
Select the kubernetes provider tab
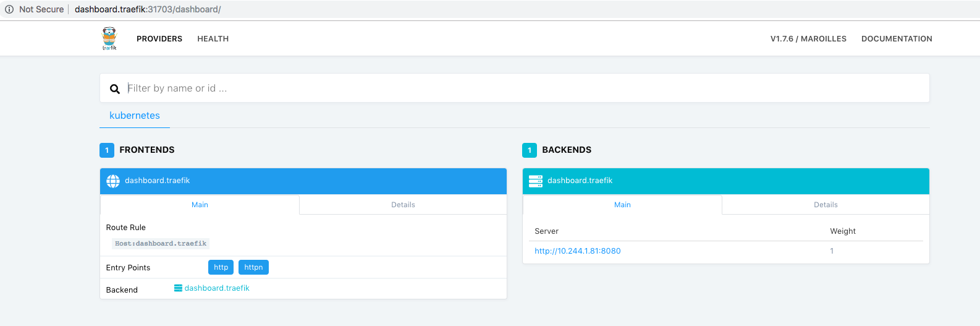click(x=135, y=116)
